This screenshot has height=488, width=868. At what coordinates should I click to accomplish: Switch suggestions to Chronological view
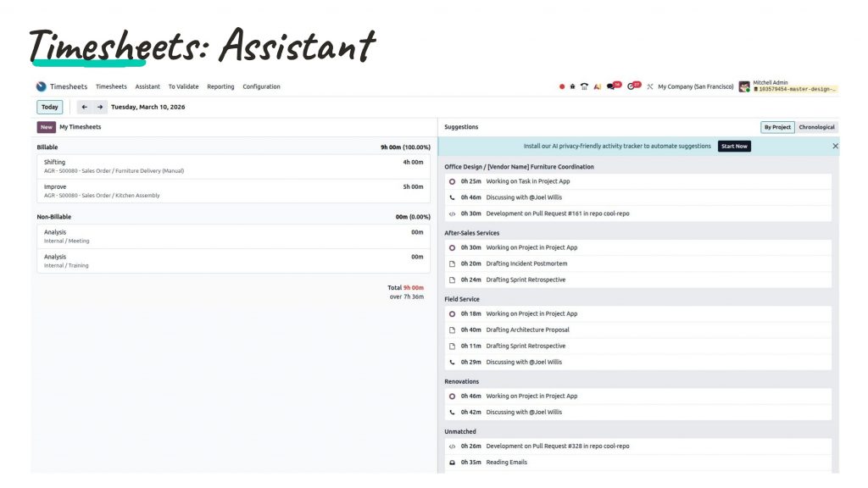[x=815, y=126]
